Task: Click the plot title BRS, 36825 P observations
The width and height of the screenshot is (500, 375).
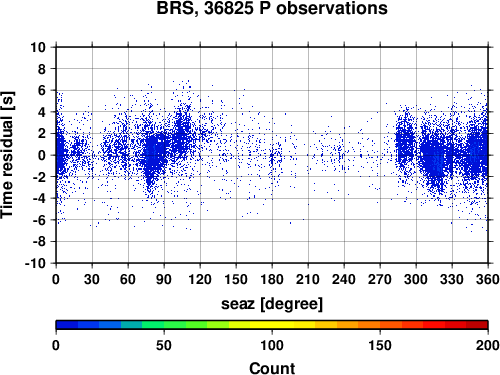Action: point(272,8)
